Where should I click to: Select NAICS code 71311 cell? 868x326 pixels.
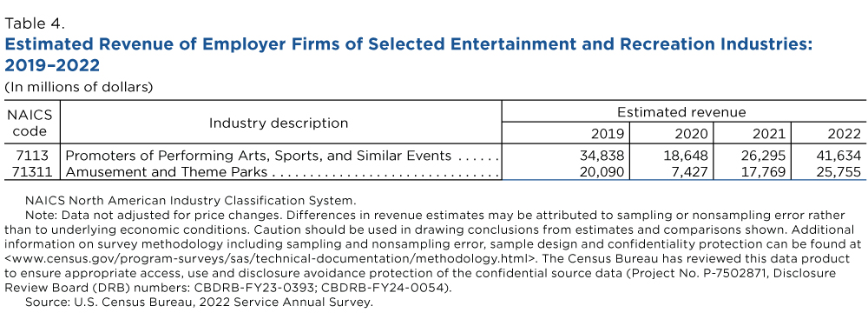tap(32, 172)
